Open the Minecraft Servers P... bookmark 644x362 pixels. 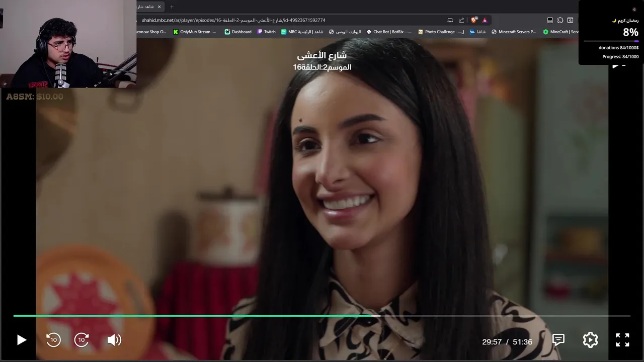coord(514,32)
